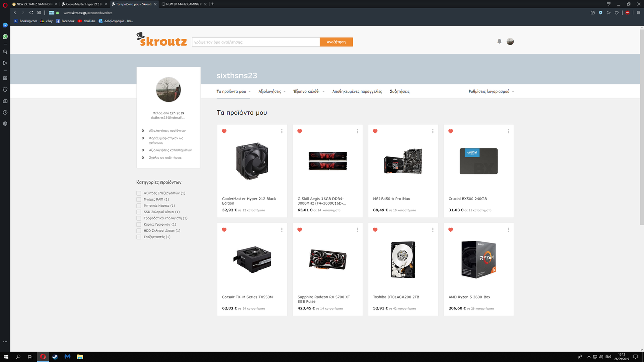The width and height of the screenshot is (644, 362).
Task: Open options menu on G.Skill Aegis card
Action: (357, 131)
